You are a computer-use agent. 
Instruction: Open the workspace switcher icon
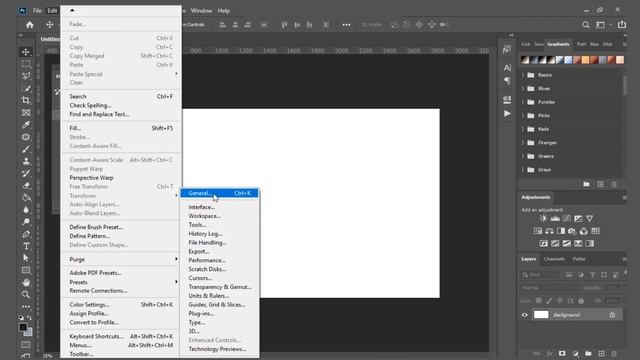(600, 25)
